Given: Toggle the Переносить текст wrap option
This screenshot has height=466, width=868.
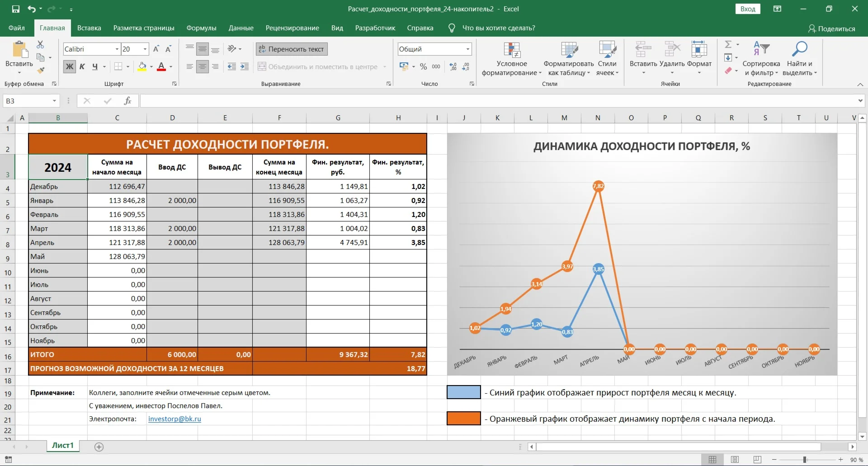Looking at the screenshot, I should [292, 49].
